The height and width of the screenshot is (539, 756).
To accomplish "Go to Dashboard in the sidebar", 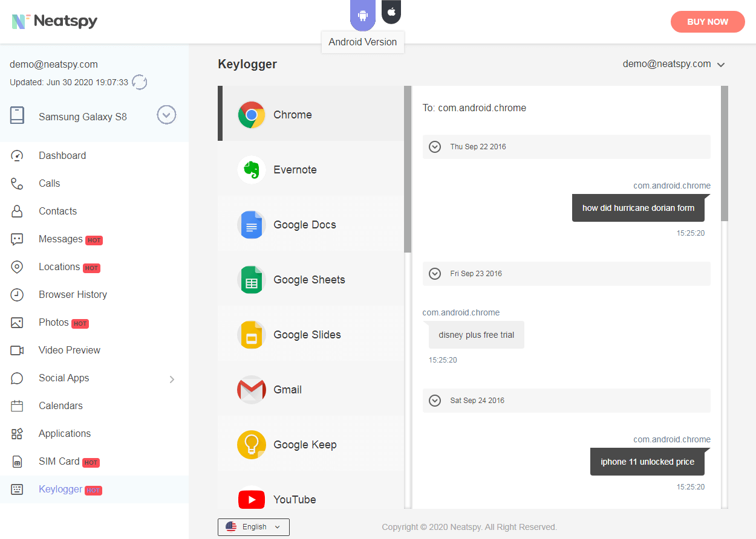I will point(62,155).
